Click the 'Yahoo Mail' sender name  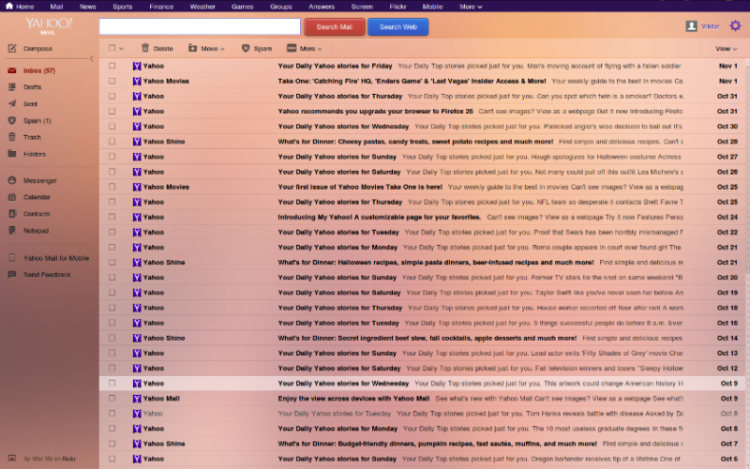[x=161, y=398]
